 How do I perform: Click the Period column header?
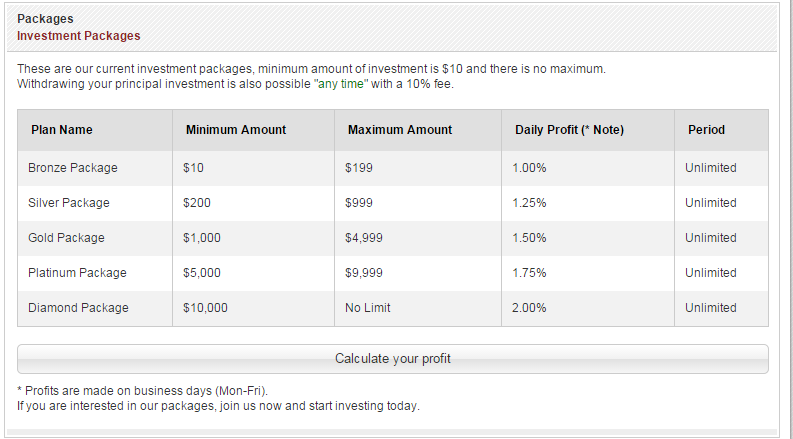706,130
